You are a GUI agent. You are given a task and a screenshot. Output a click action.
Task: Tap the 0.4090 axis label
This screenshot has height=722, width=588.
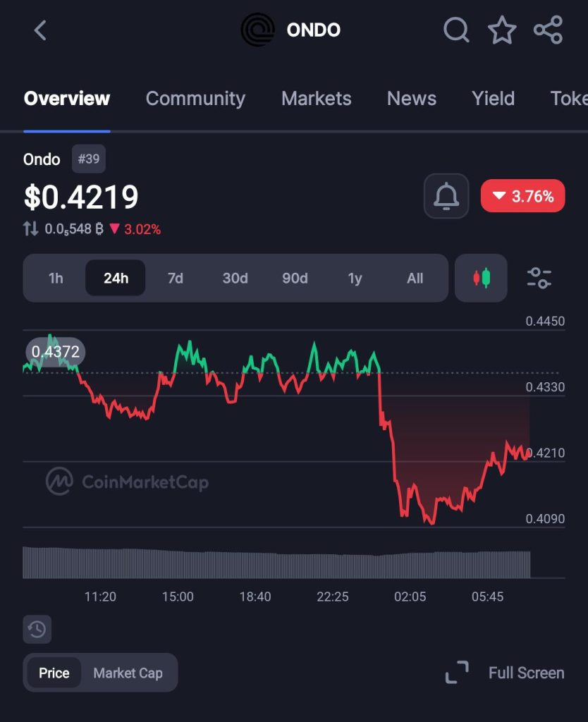[x=545, y=518]
